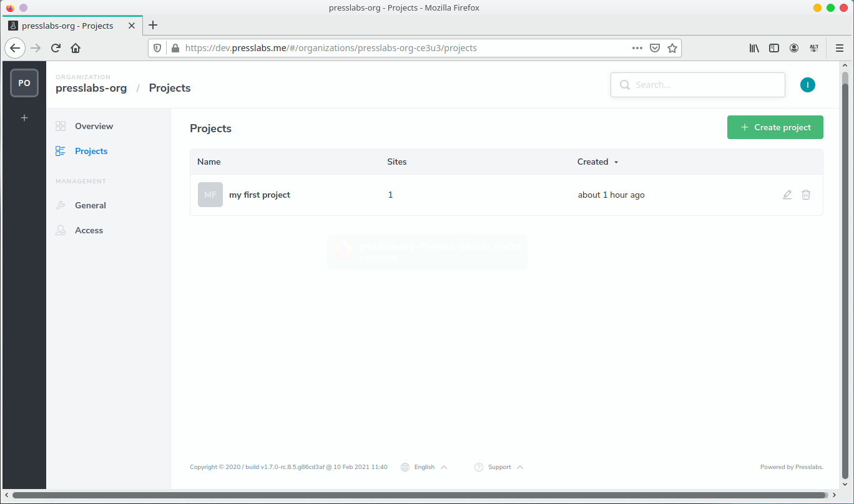This screenshot has width=854, height=504.
Task: Click the address bar URL
Action: (331, 48)
